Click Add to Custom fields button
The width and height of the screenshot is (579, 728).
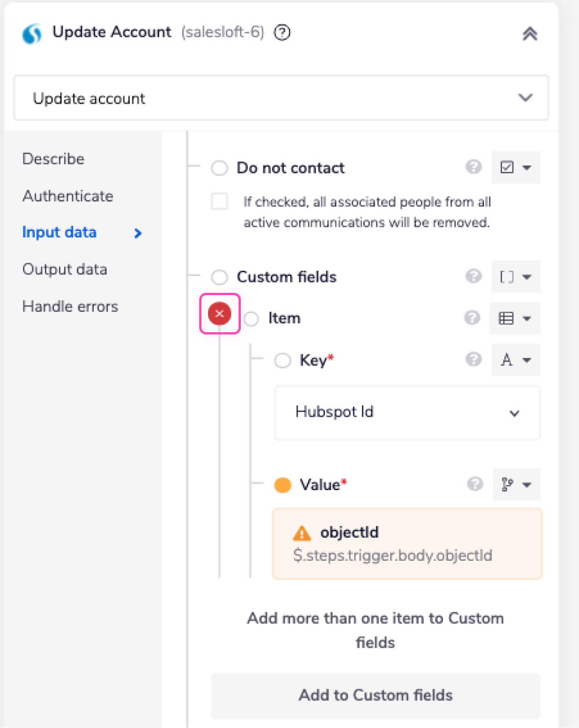tap(376, 695)
